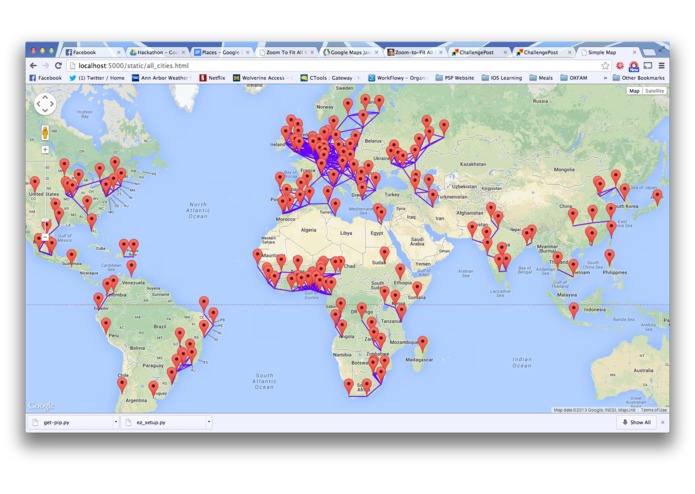The image size is (695, 494).
Task: Open the Other Bookmarks folder
Action: point(638,78)
